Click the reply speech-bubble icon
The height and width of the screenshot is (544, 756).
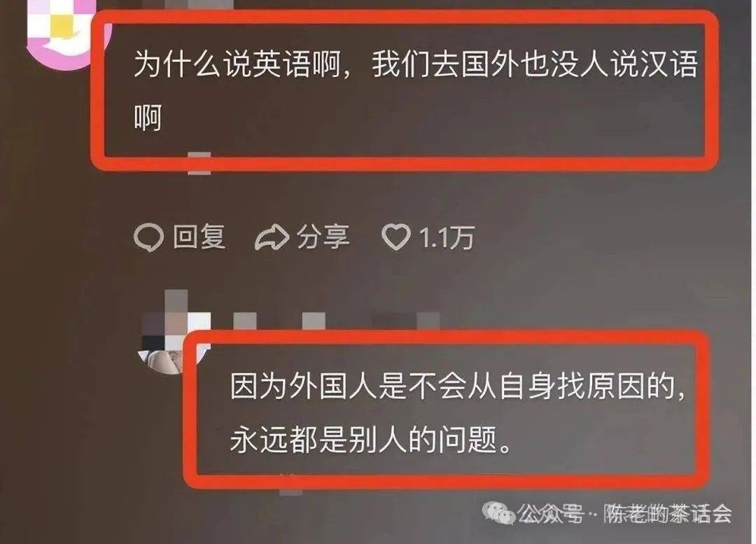pyautogui.click(x=148, y=237)
